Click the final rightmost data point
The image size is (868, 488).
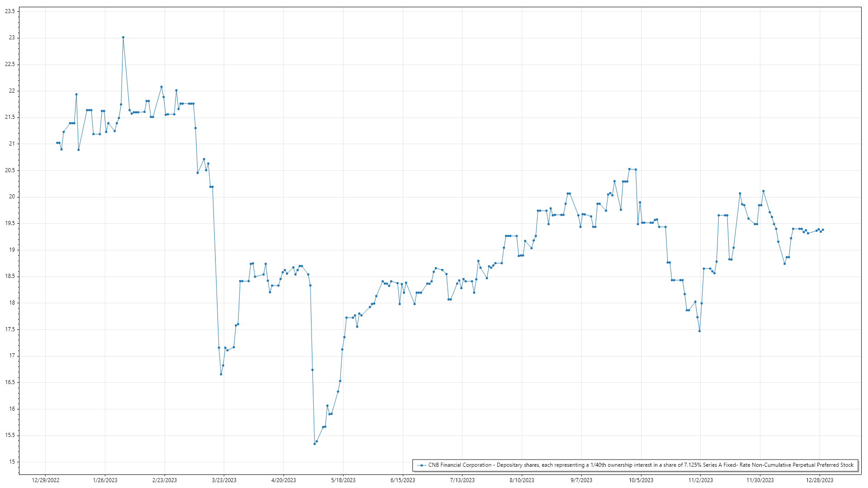click(x=823, y=230)
